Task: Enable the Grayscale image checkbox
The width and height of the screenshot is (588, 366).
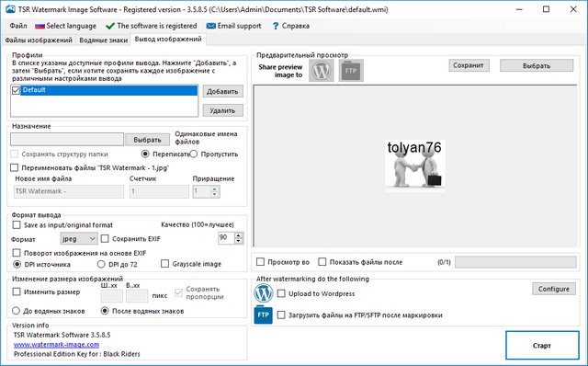Action: pyautogui.click(x=164, y=264)
